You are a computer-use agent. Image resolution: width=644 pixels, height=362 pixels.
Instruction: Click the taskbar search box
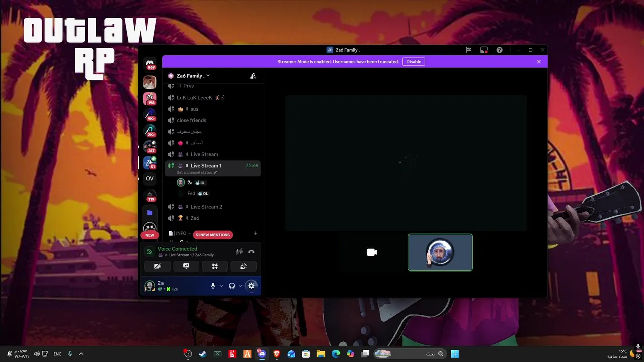click(x=411, y=354)
